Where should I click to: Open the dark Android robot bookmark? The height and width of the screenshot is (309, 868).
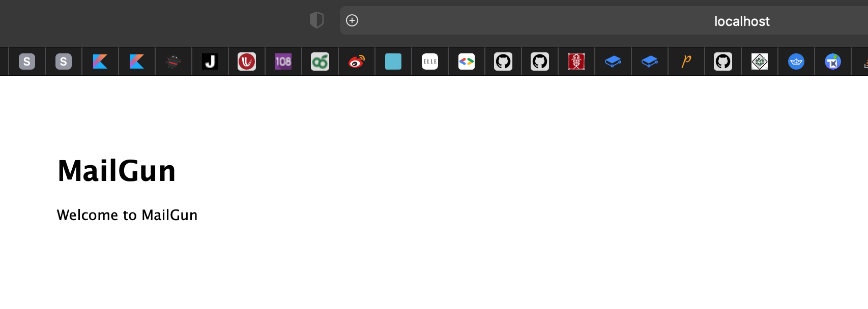click(x=173, y=61)
